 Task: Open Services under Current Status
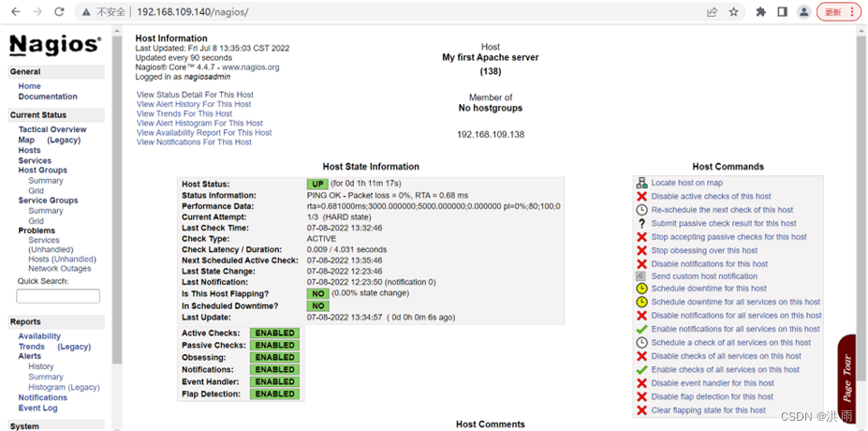(35, 160)
